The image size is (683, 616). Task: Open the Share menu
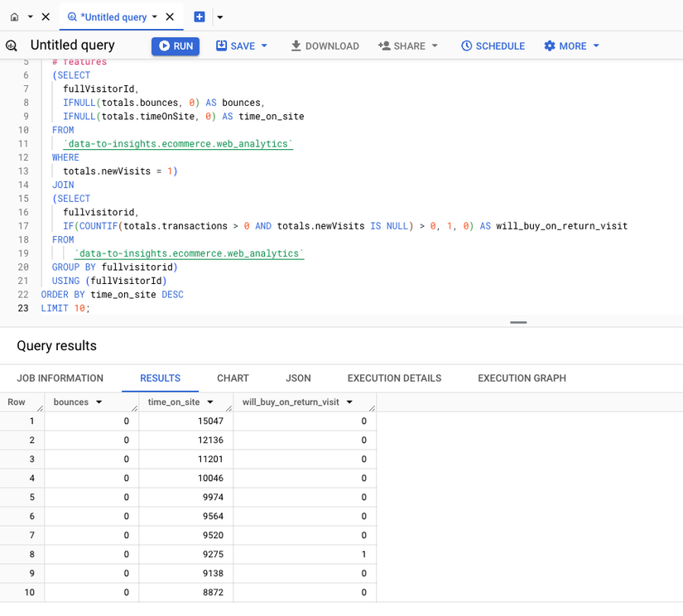coord(408,46)
